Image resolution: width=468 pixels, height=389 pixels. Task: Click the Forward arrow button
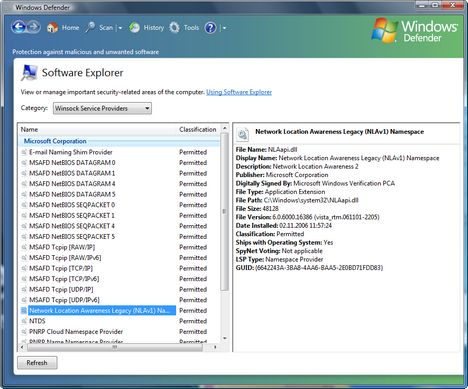(x=34, y=27)
